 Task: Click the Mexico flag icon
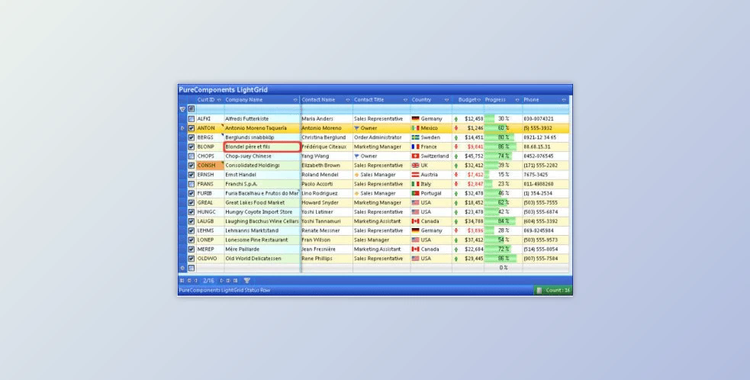tap(415, 128)
